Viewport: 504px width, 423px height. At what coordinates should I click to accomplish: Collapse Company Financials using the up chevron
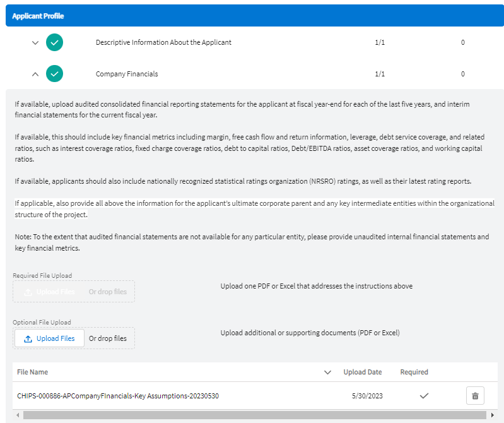click(35, 74)
